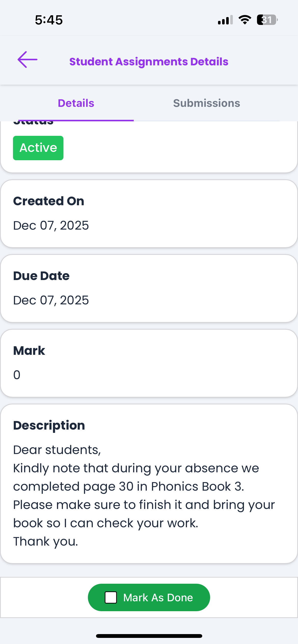
Task: Check the Mark As Done checkbox
Action: coord(111,597)
